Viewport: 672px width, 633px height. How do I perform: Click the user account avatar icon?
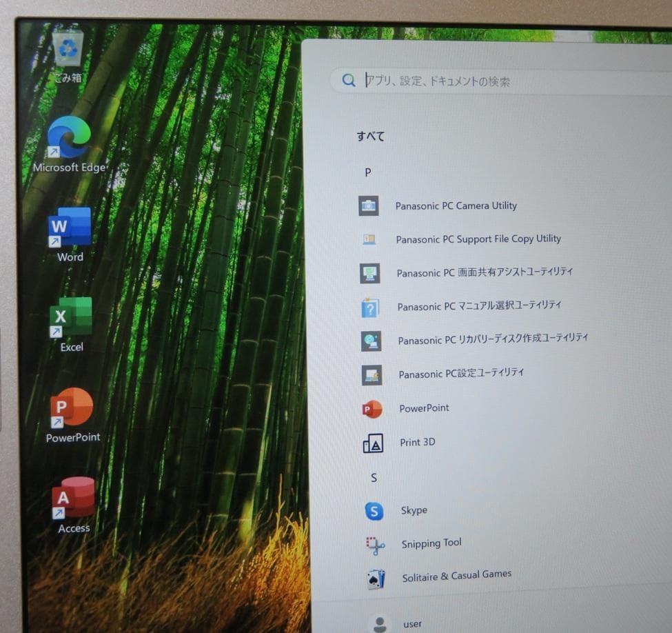(380, 624)
